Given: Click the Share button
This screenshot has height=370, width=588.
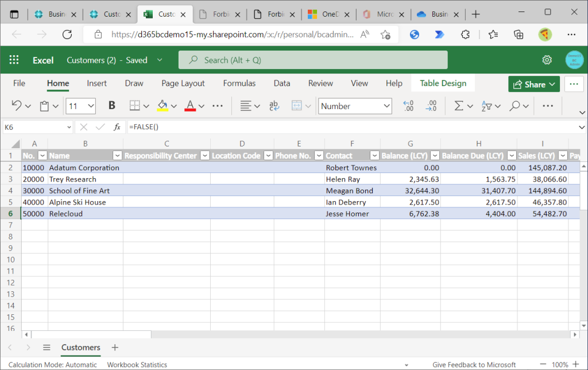Looking at the screenshot, I should [534, 84].
